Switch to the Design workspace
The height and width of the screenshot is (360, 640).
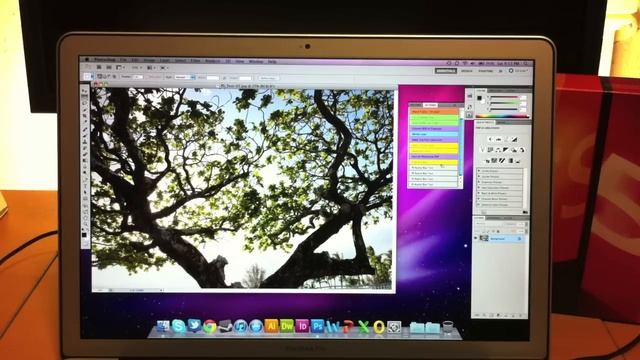(467, 71)
